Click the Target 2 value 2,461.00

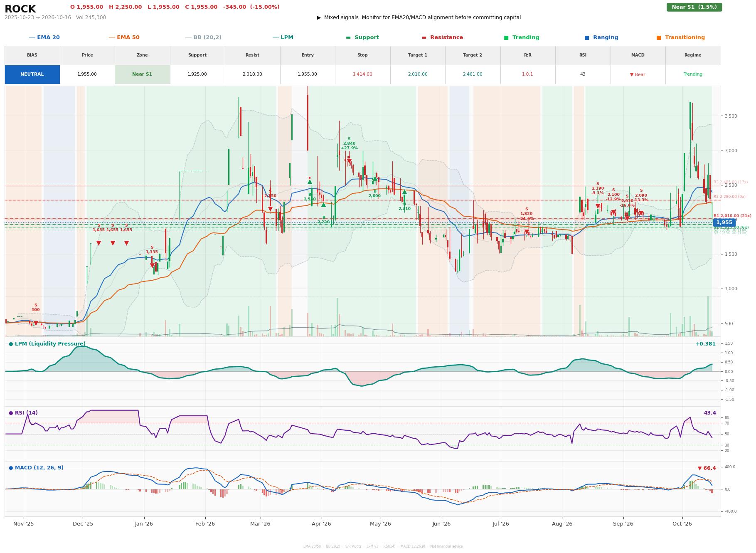click(473, 74)
